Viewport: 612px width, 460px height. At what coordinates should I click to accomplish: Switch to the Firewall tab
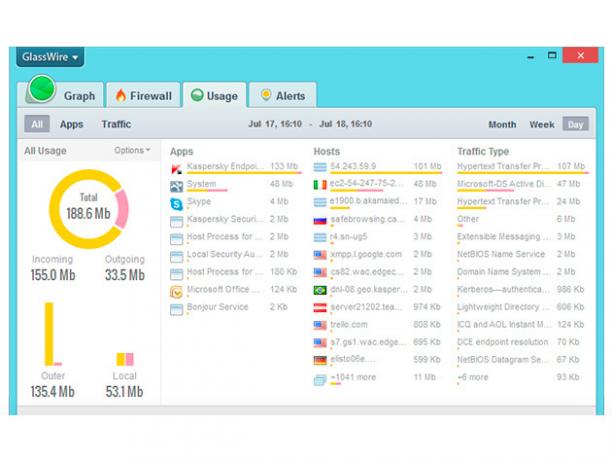click(x=143, y=95)
